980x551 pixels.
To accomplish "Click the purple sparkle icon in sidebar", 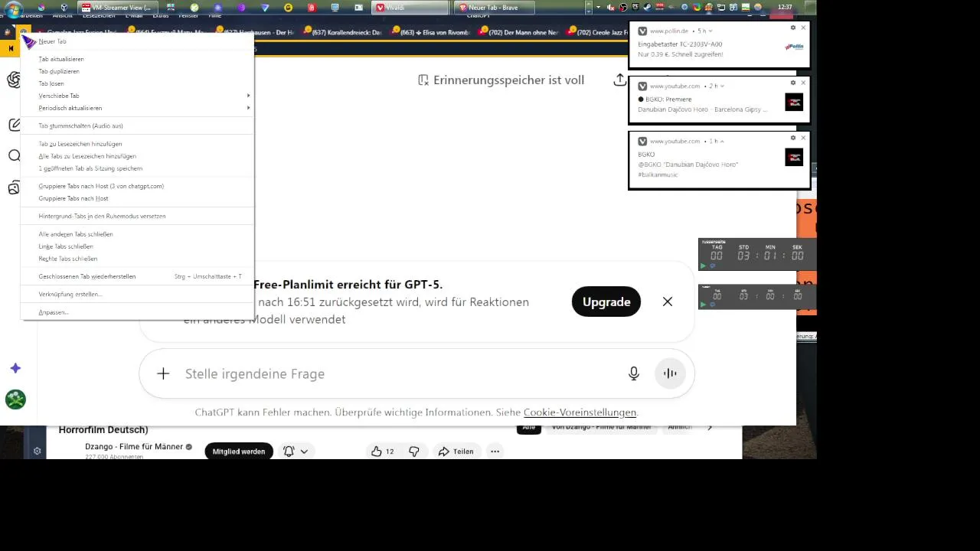I will [x=15, y=368].
